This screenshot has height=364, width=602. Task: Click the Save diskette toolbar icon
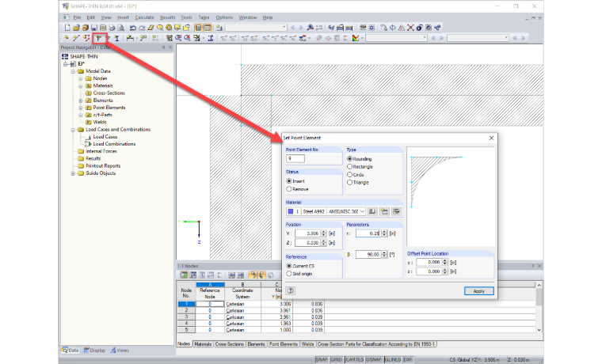point(94,28)
